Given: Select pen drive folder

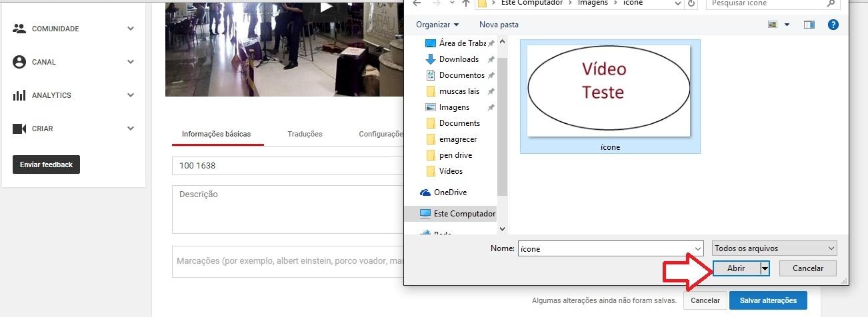Looking at the screenshot, I should coord(455,155).
